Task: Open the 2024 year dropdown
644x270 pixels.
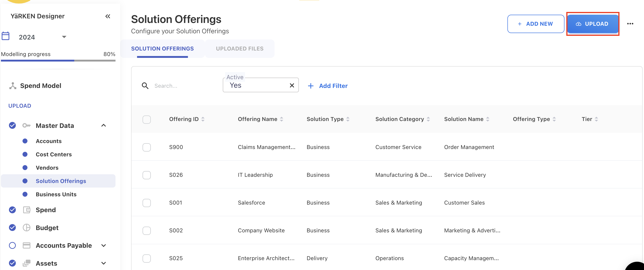Action: (64, 37)
